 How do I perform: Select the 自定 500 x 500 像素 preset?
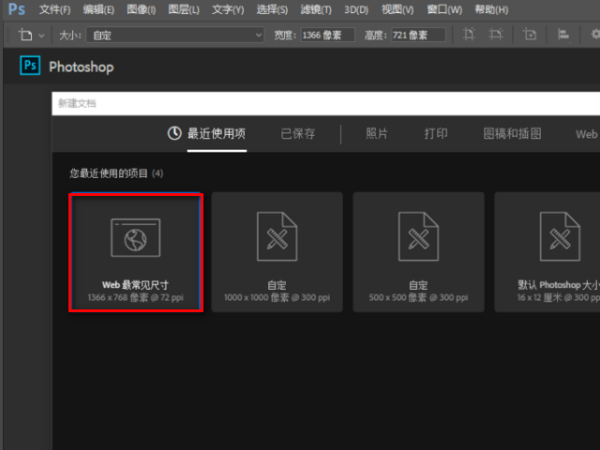[x=419, y=252]
